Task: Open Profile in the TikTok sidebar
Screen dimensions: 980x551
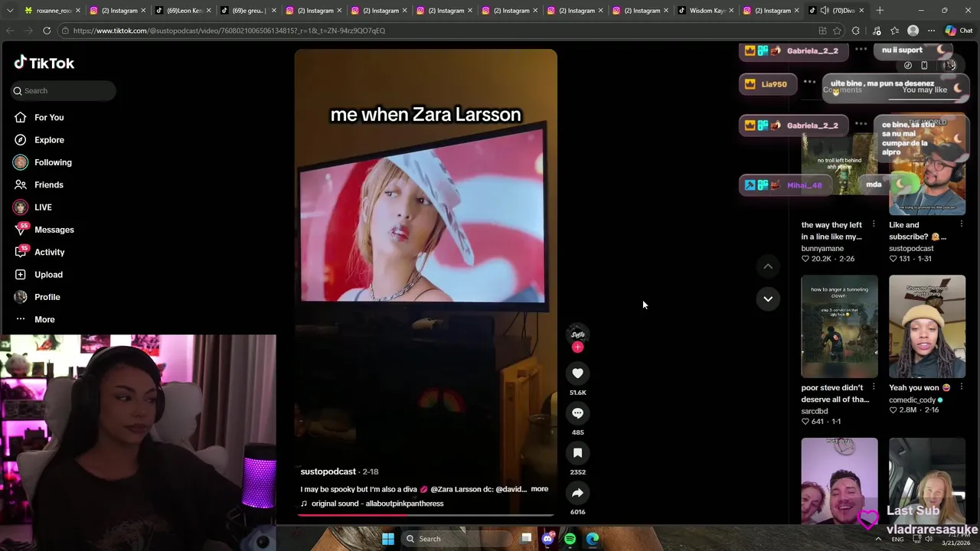Action: 47,297
